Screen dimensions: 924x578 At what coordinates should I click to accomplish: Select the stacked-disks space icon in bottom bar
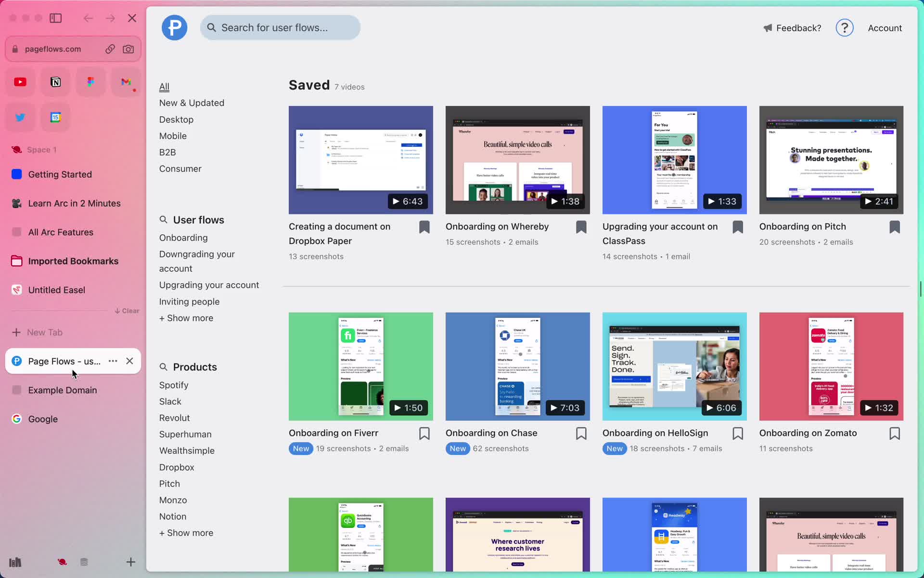[84, 562]
